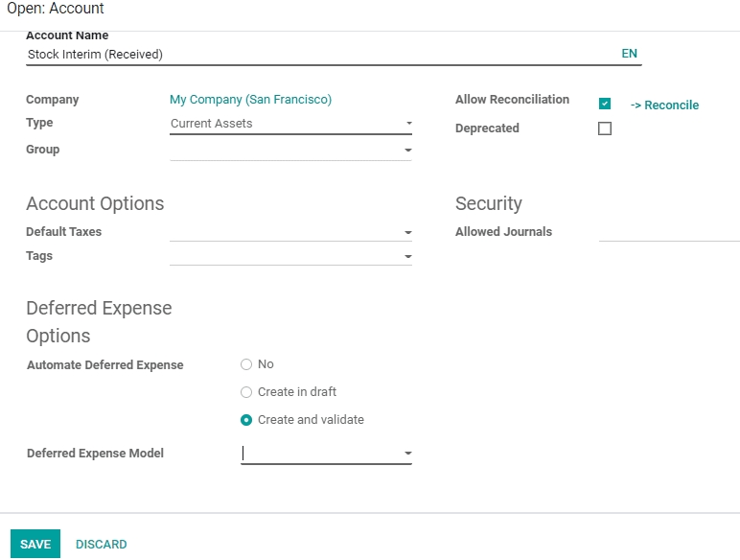
Task: Uncheck the Allow Reconciliation checkbox
Action: click(605, 104)
